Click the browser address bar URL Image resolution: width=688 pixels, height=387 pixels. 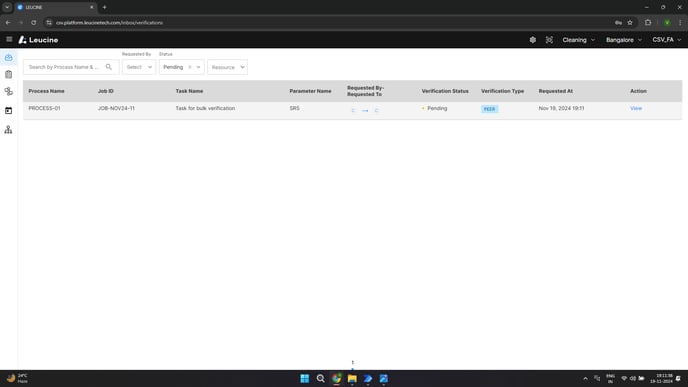tap(109, 22)
